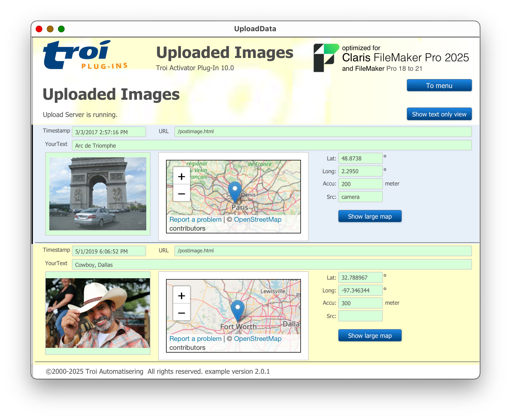Open OpenStreetMap link on Paris map
This screenshot has width=511, height=420.
pyautogui.click(x=258, y=219)
